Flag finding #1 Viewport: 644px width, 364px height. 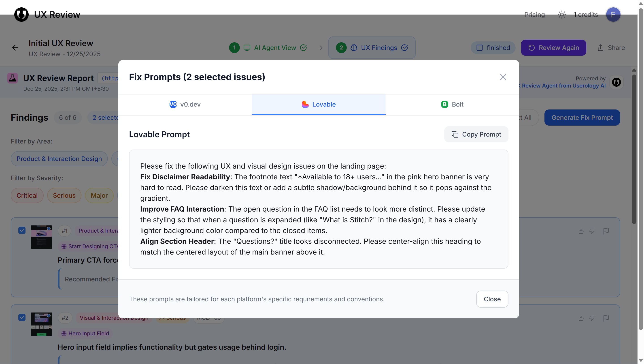pyautogui.click(x=606, y=231)
